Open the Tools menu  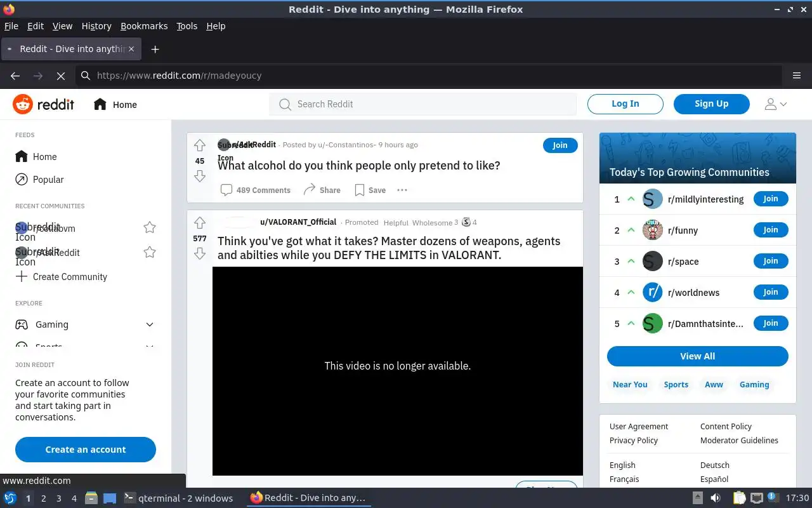187,26
